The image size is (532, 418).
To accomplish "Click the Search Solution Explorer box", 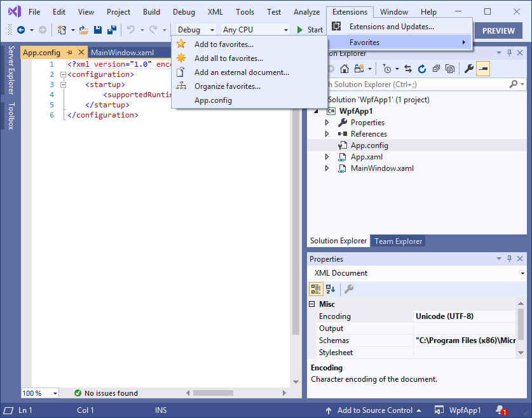I will pos(413,84).
